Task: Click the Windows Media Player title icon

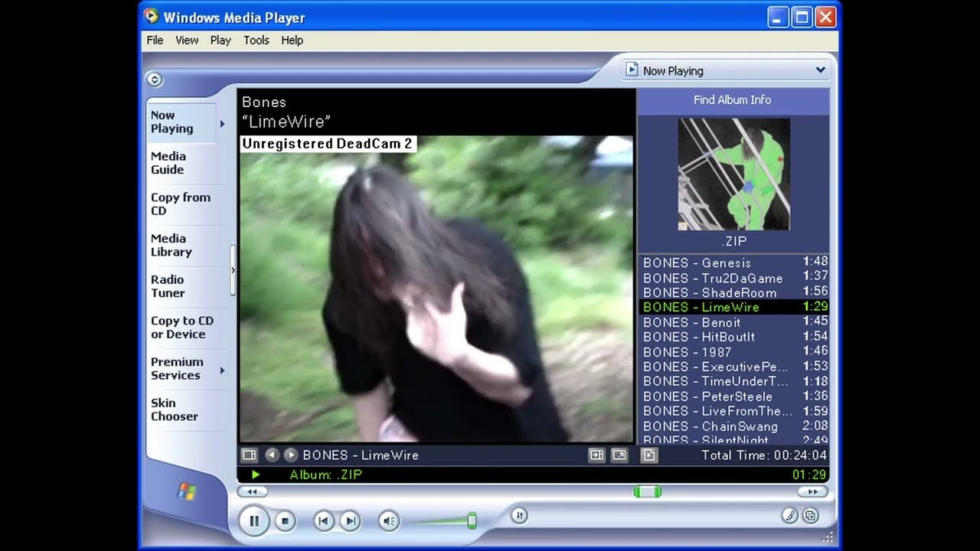Action: tap(152, 16)
